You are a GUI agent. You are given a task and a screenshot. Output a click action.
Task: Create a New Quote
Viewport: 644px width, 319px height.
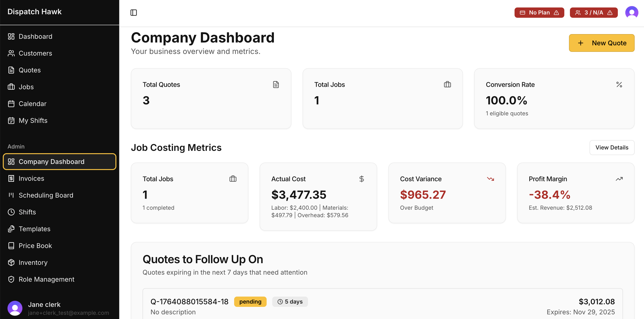pos(601,43)
